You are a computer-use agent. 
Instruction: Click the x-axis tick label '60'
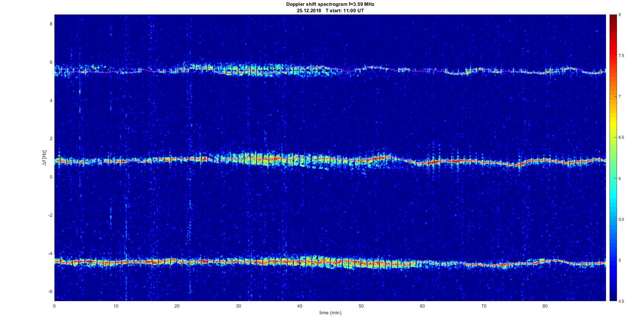click(422, 306)
